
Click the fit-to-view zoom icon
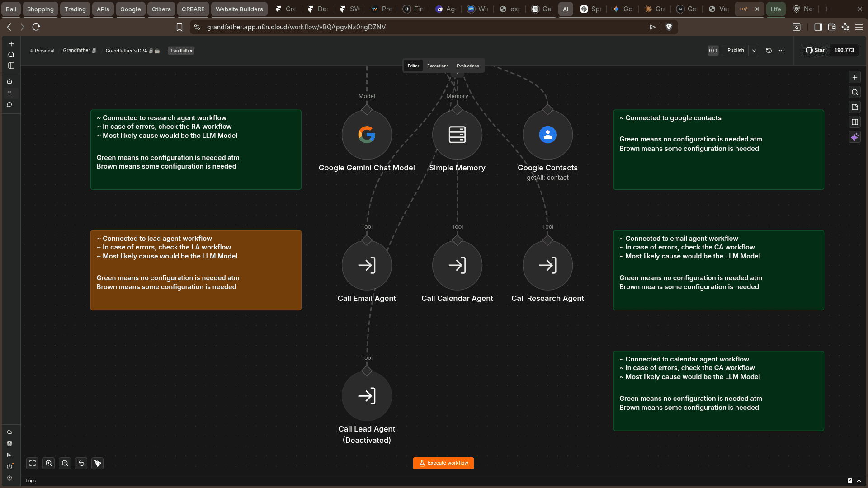[x=33, y=463]
